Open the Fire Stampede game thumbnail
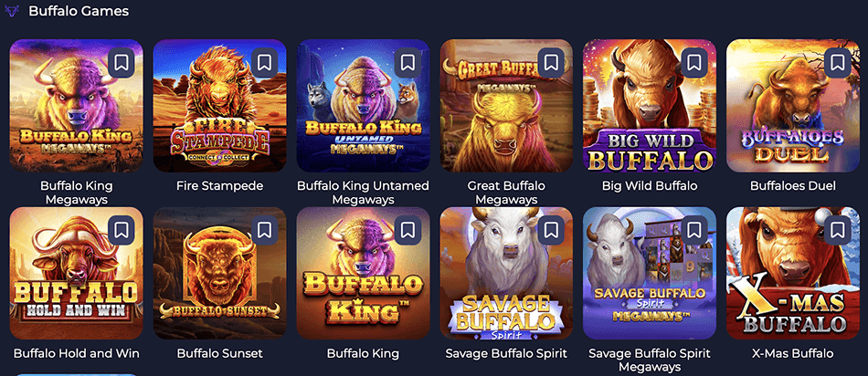The width and height of the screenshot is (868, 376). tap(220, 106)
